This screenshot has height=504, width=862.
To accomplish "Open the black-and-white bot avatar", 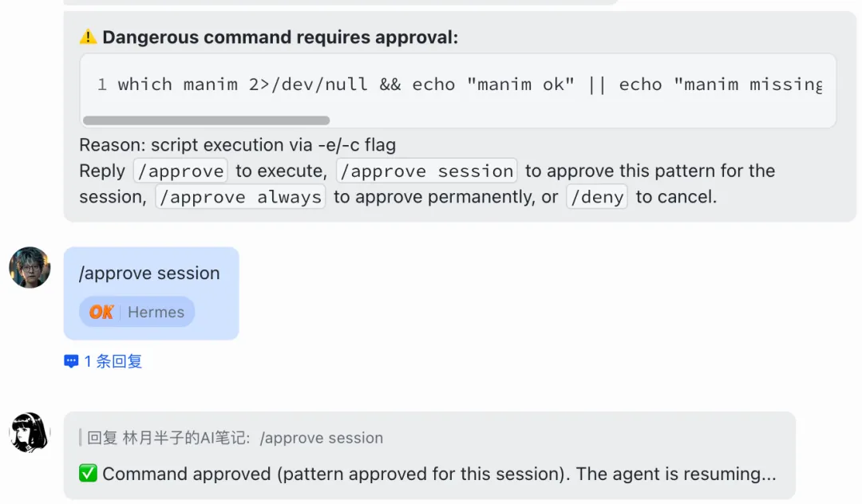I will [x=30, y=434].
